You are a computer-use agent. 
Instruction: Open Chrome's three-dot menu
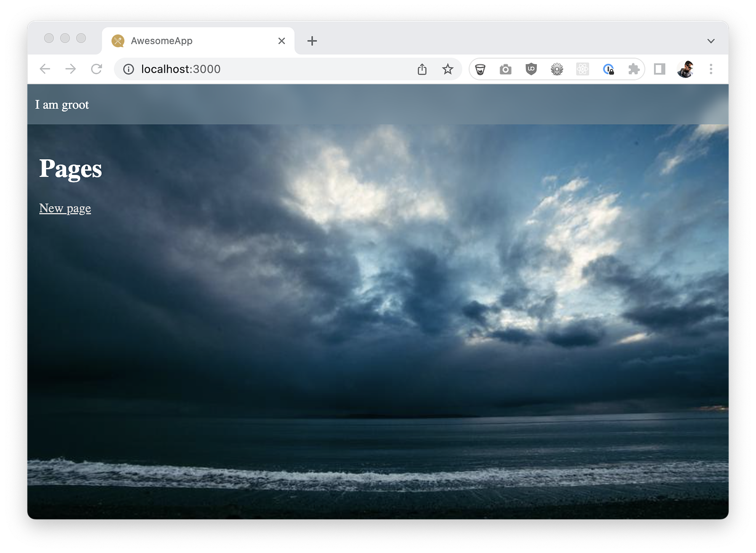711,69
